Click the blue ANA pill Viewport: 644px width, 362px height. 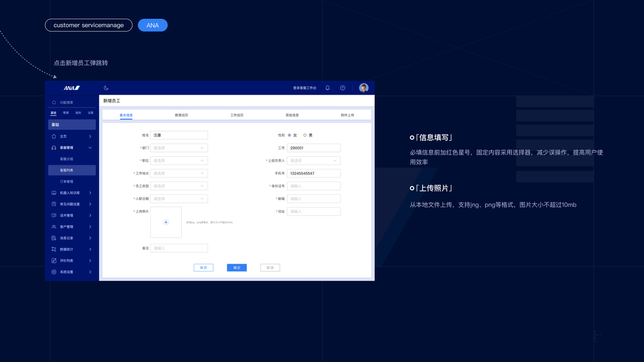[153, 25]
